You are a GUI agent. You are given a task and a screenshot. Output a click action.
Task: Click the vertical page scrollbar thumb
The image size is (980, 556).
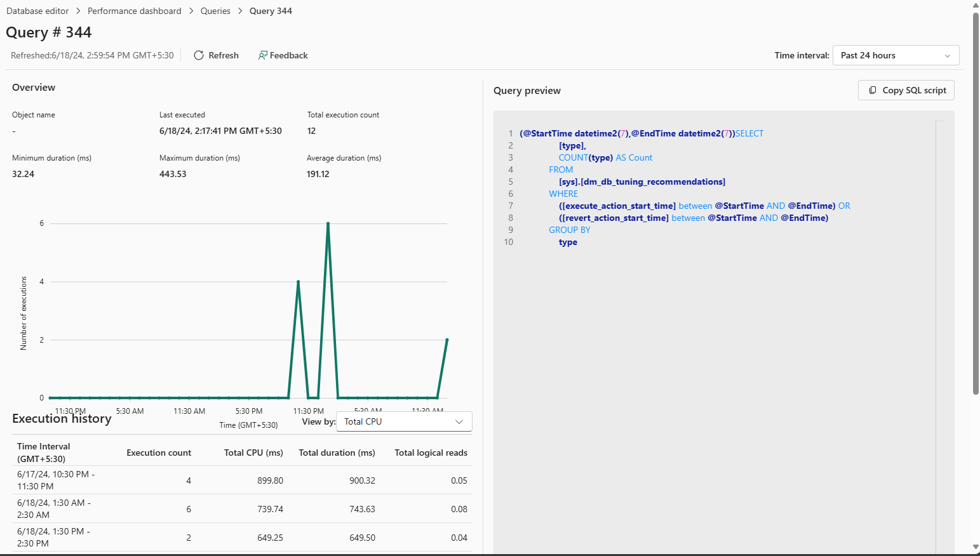976,203
